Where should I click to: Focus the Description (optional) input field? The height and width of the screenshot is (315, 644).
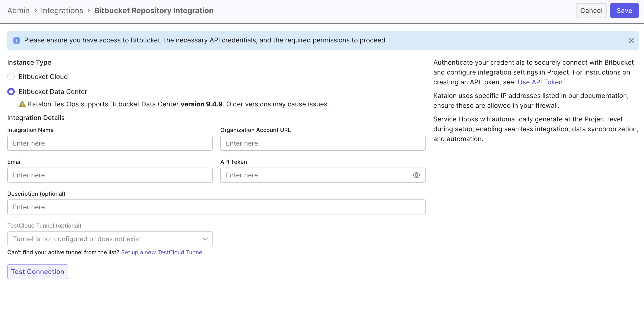click(216, 207)
